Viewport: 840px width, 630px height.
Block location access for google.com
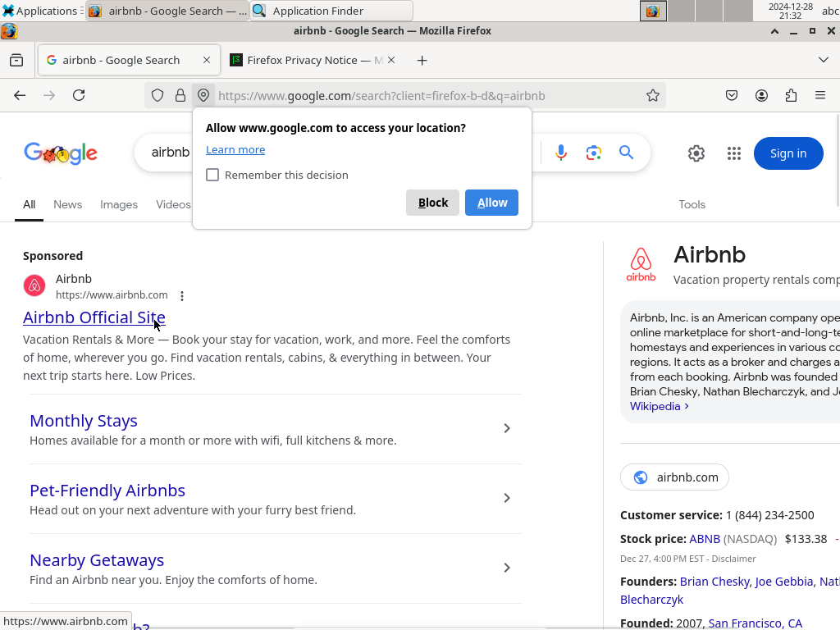432,203
